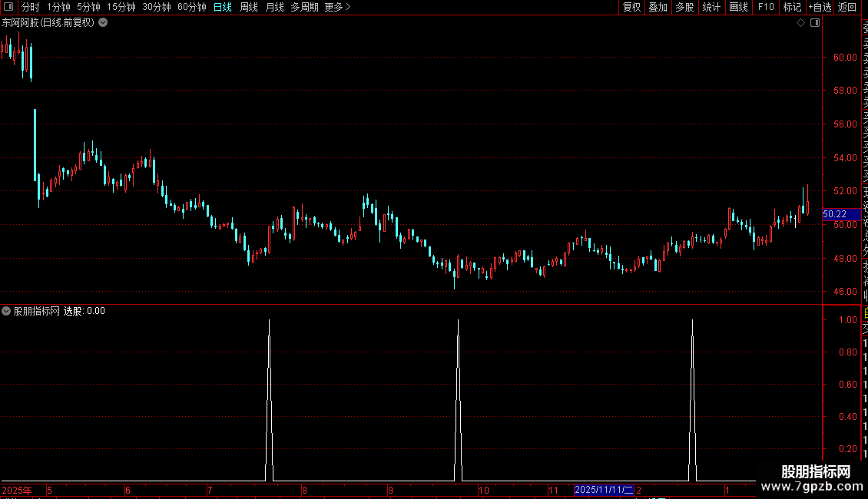The height and width of the screenshot is (499, 868).
Task: Click the 标记 mark button
Action: click(x=792, y=7)
